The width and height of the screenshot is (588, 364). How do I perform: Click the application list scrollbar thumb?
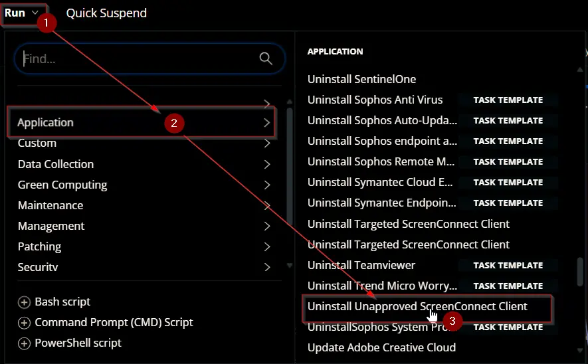(580, 272)
